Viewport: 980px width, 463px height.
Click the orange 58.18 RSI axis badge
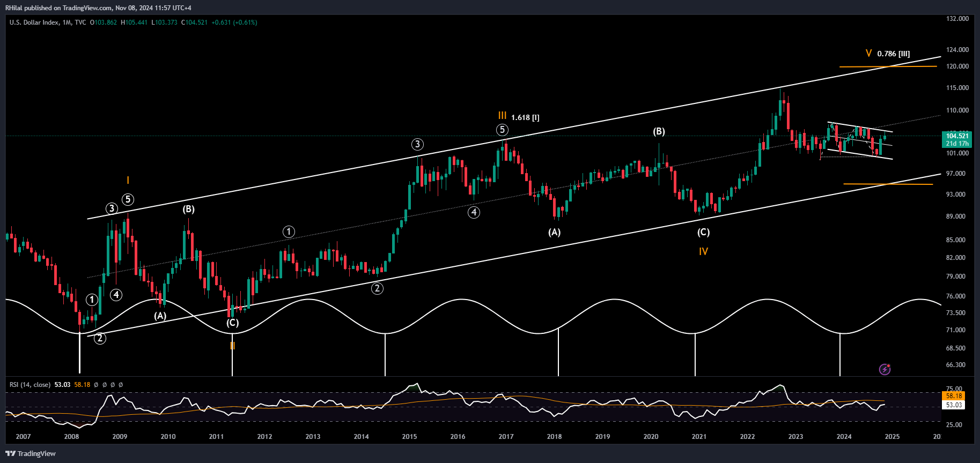[x=954, y=396]
